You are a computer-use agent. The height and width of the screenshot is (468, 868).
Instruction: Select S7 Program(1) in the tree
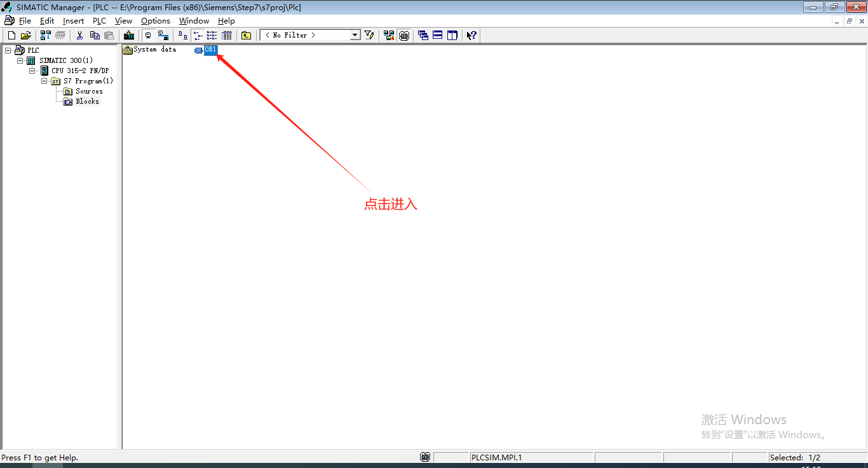[88, 81]
